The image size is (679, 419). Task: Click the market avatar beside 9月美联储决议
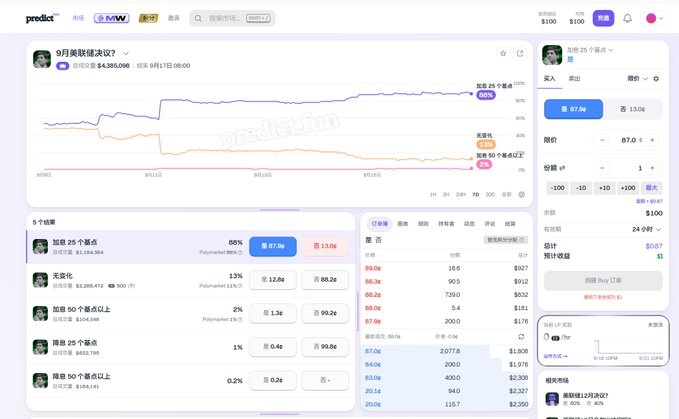point(42,59)
